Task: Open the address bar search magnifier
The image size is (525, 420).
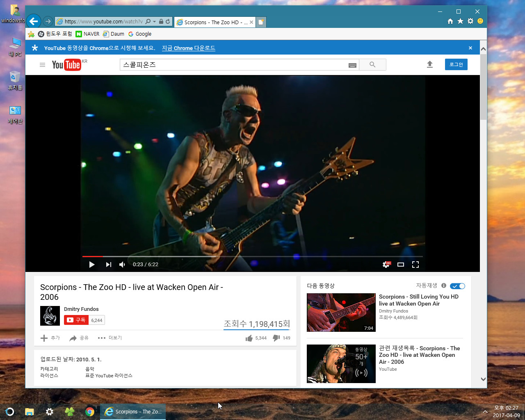Action: [148, 21]
